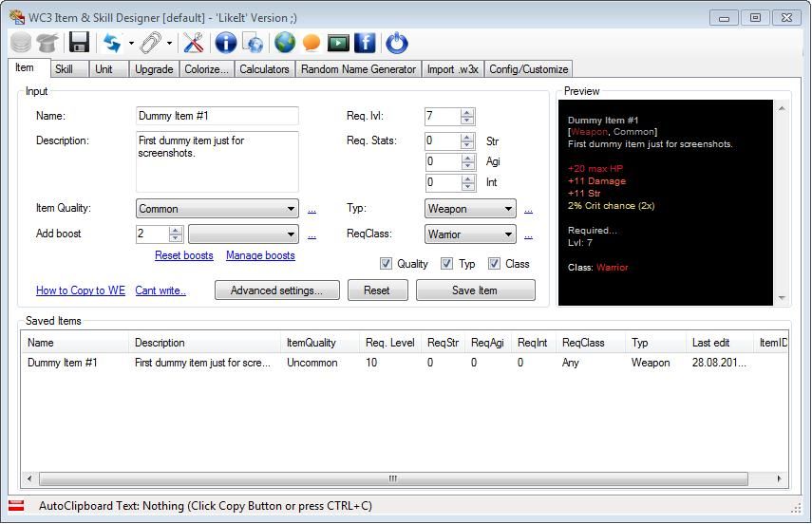This screenshot has width=812, height=524.
Task: Expand the Item Quality dropdown
Action: (217, 209)
